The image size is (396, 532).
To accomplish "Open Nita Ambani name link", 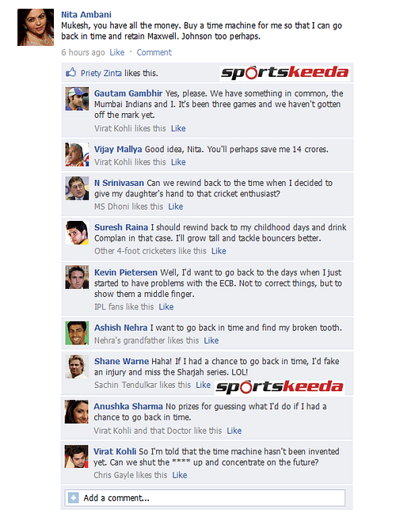I will point(86,14).
